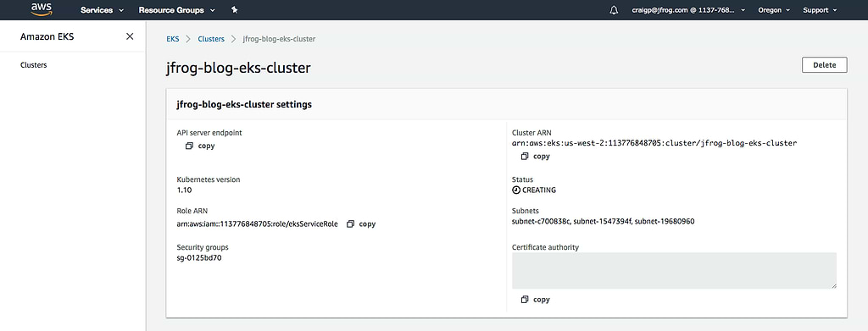Image resolution: width=868 pixels, height=331 pixels.
Task: Click the jfrog-blog-eks-cluster settings heading
Action: click(x=244, y=104)
